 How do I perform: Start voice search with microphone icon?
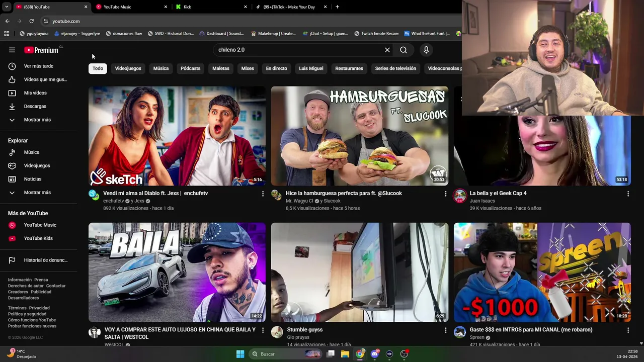pyautogui.click(x=426, y=50)
